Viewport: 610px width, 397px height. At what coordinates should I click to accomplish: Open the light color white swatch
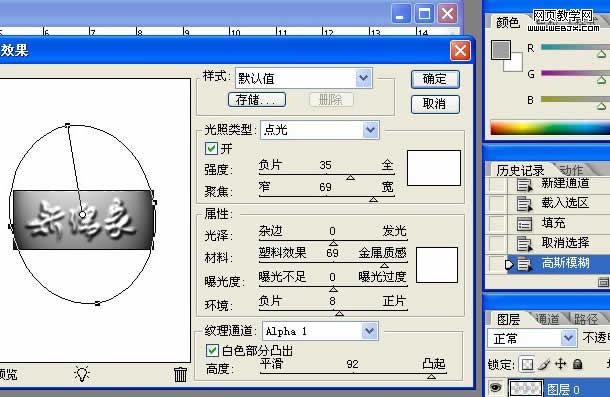(434, 168)
